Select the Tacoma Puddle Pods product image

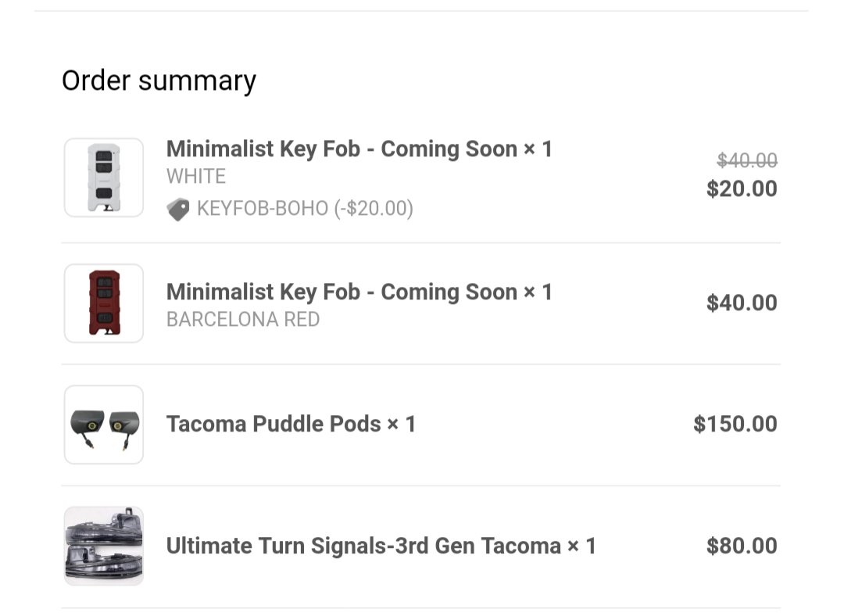[104, 424]
